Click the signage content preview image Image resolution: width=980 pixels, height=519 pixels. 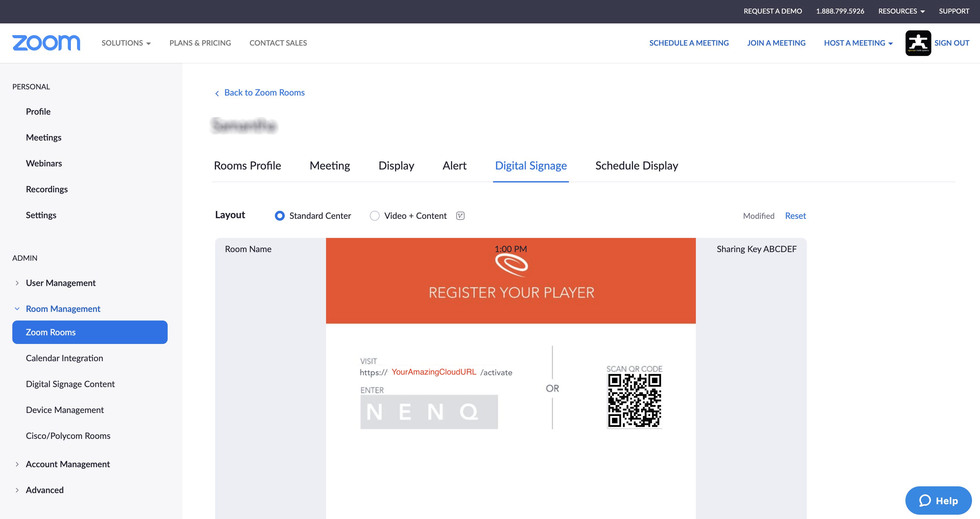point(511,378)
